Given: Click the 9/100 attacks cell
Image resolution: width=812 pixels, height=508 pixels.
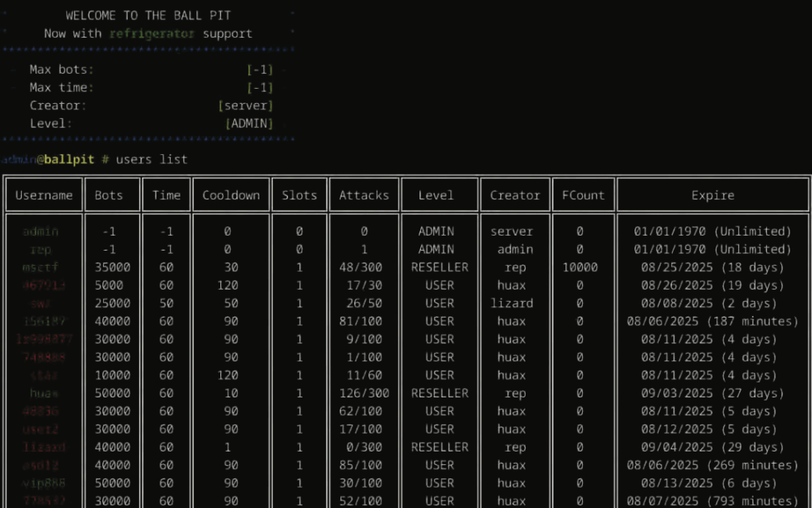Looking at the screenshot, I should pyautogui.click(x=365, y=339).
